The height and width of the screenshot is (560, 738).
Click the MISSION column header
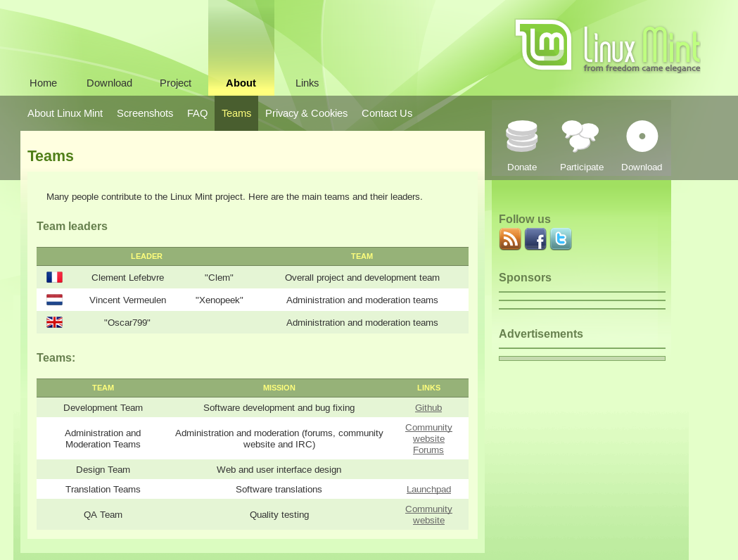point(279,388)
